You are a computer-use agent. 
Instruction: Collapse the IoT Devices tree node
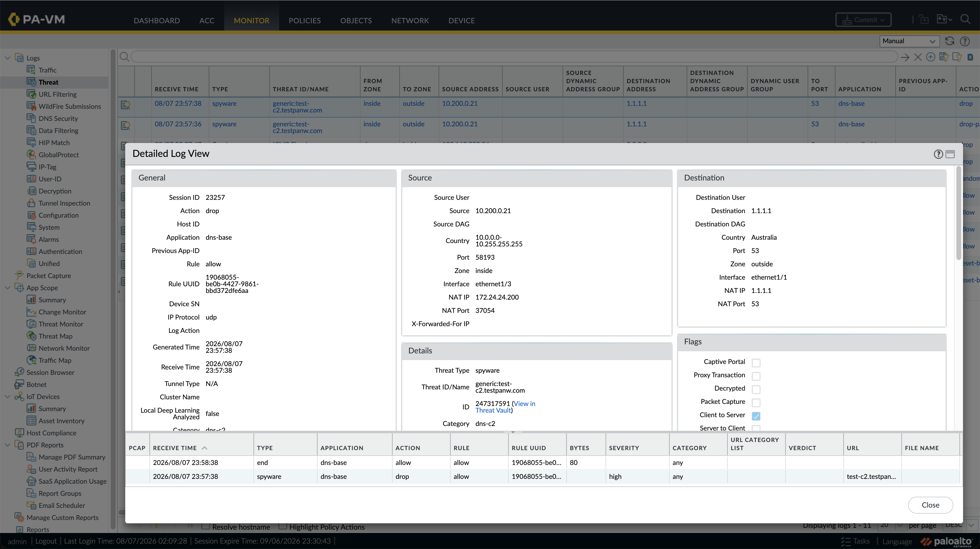pyautogui.click(x=7, y=396)
